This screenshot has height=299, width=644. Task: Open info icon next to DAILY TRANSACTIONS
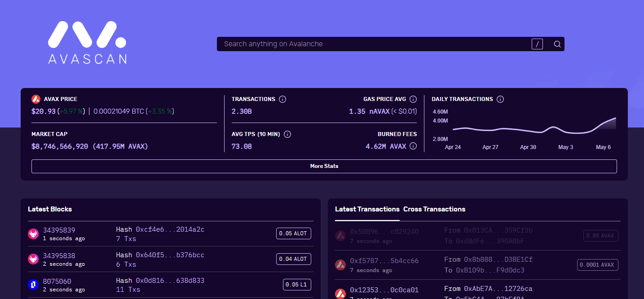click(x=500, y=99)
